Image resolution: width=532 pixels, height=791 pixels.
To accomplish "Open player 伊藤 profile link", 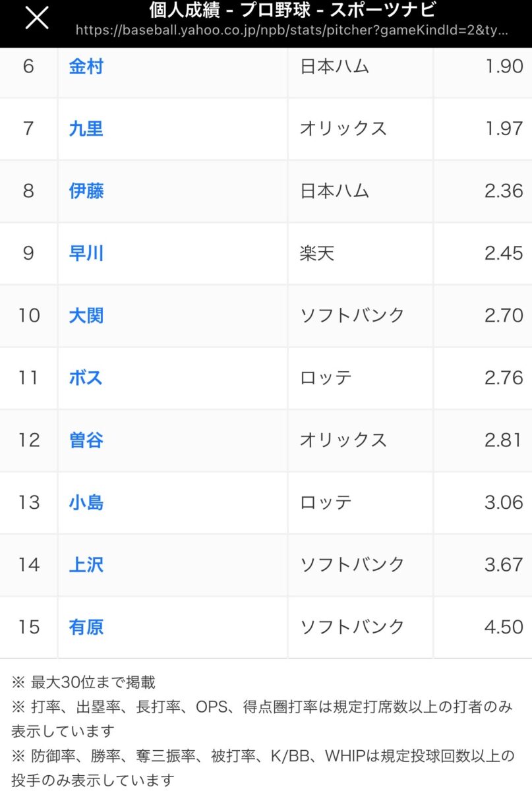I will pyautogui.click(x=86, y=191).
